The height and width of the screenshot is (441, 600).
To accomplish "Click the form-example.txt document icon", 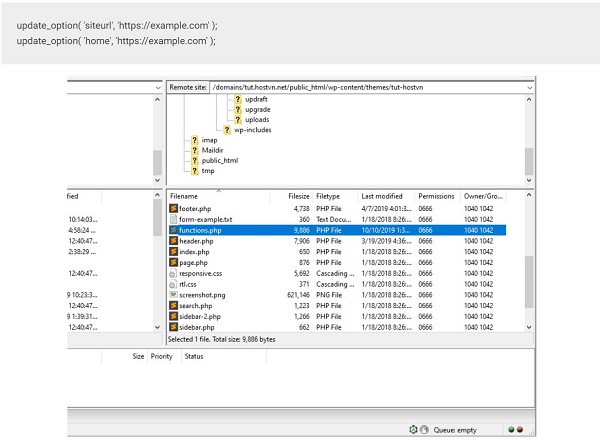I will point(173,219).
